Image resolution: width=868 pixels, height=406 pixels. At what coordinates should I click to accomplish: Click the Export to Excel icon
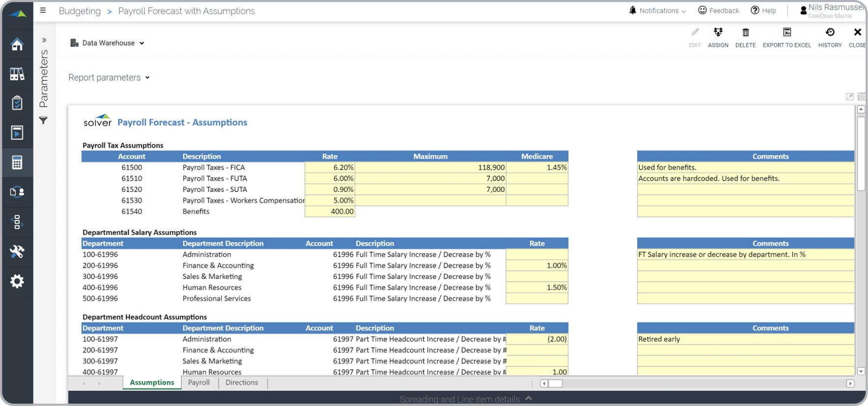787,33
